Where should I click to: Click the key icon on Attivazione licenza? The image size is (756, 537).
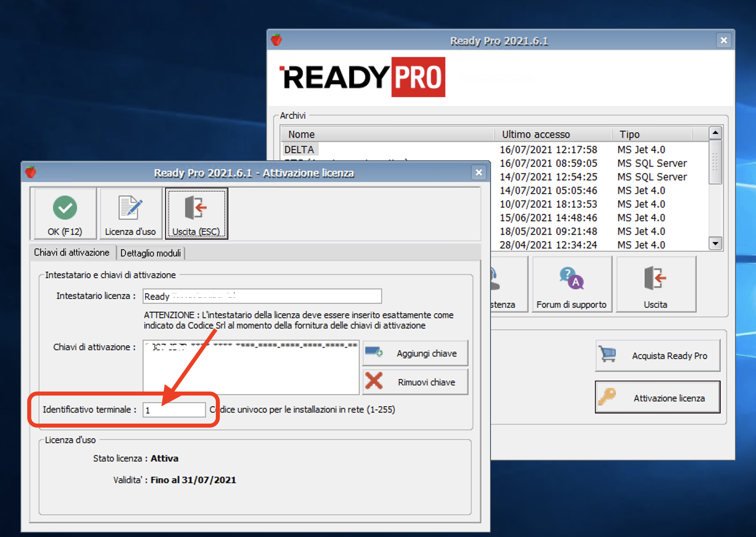pos(607,397)
